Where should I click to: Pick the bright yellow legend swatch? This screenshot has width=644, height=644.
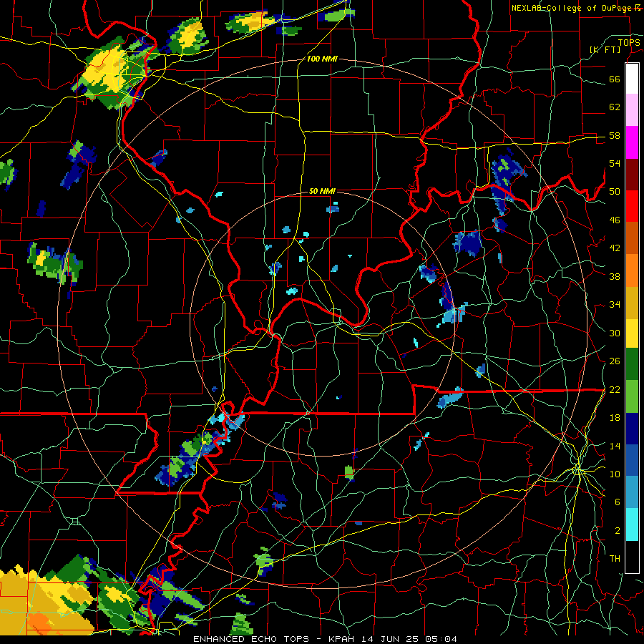632,333
